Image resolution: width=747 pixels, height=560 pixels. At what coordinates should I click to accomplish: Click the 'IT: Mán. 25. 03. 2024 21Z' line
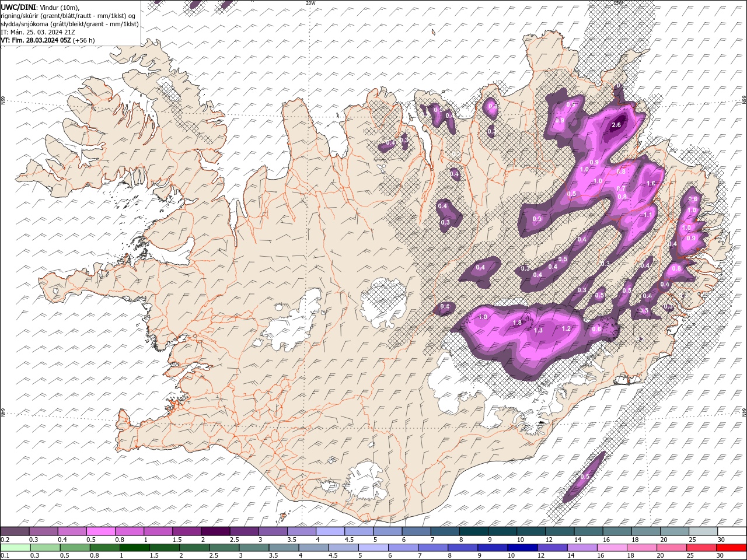pos(37,32)
